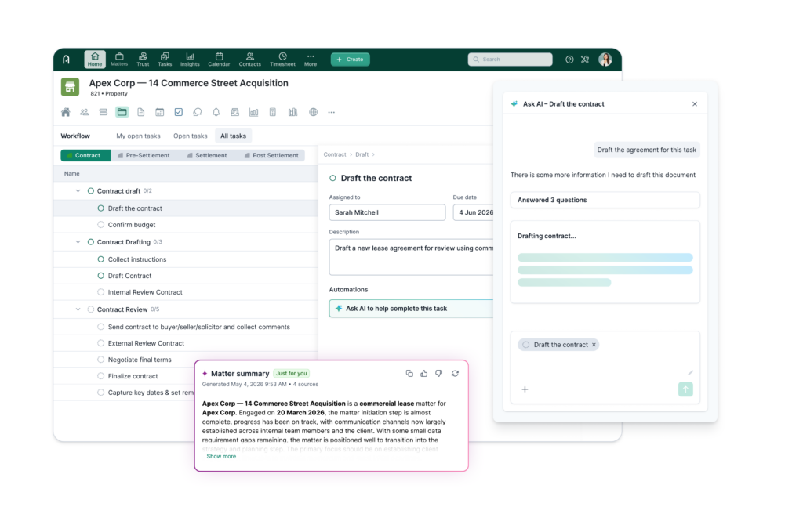Open the matter chat bubble icon

(x=197, y=112)
